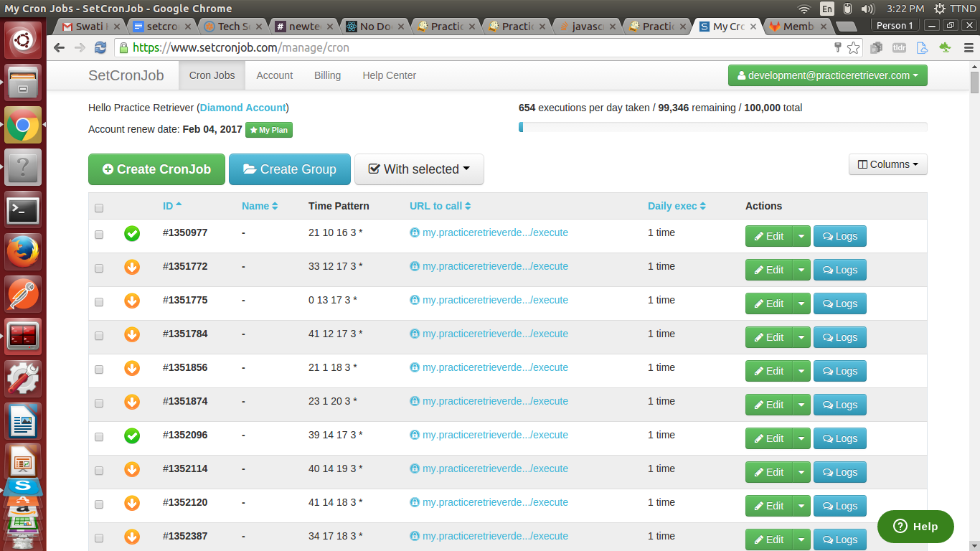Open the development@practiceretriever.com account dropdown
Screen dimensions: 980x551
(x=827, y=75)
